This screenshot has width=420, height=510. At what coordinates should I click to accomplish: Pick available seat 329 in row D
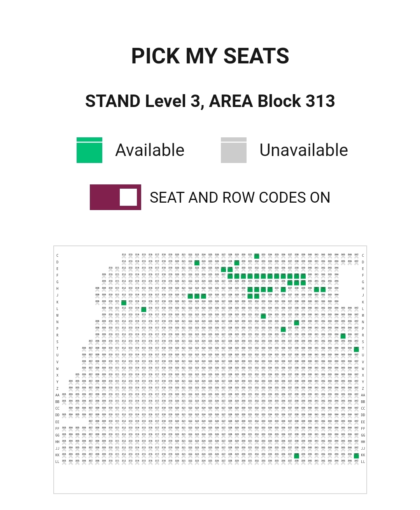(237, 263)
